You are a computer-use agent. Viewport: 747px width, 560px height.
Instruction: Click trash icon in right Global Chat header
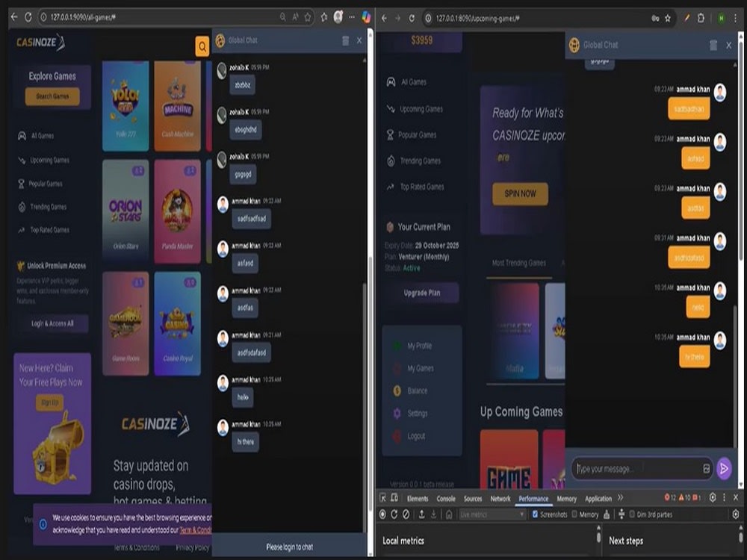coord(713,46)
